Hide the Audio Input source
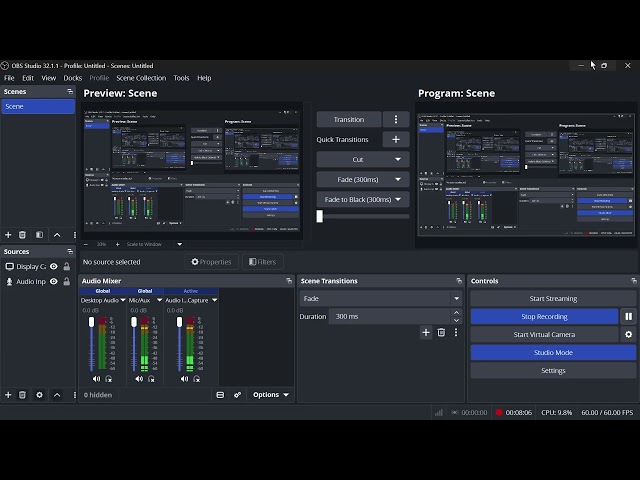The height and width of the screenshot is (480, 640). (x=53, y=282)
